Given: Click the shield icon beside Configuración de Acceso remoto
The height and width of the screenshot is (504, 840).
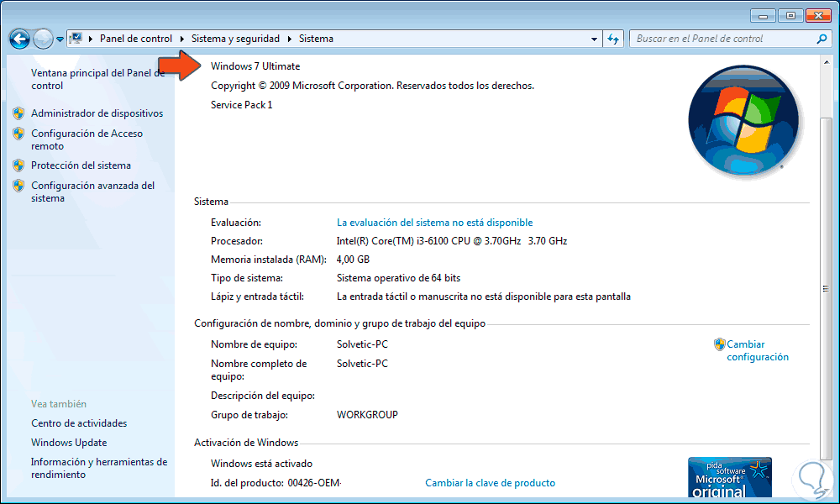Looking at the screenshot, I should (x=18, y=134).
